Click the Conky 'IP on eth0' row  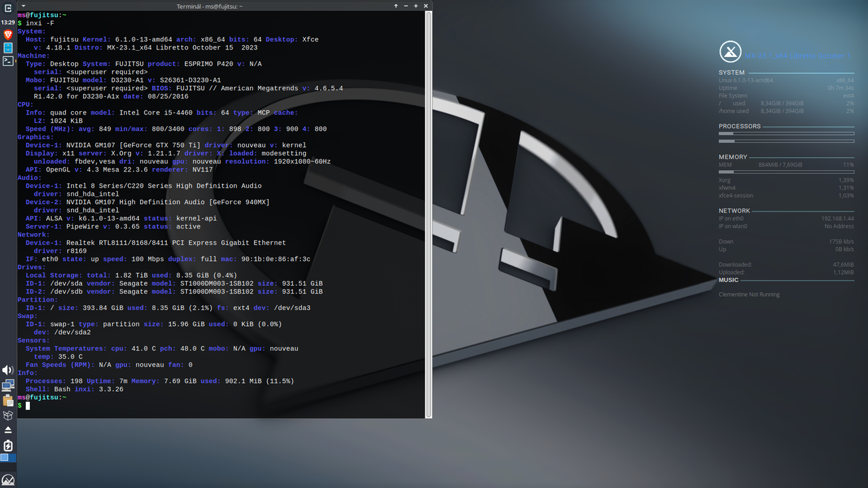pyautogui.click(x=787, y=218)
